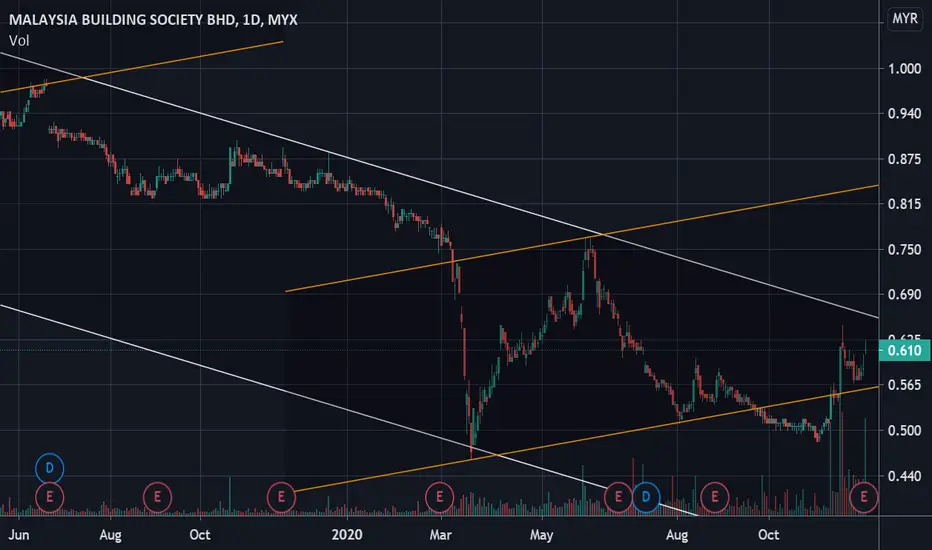Click the MYR currency button
The height and width of the screenshot is (550, 932).
point(905,19)
